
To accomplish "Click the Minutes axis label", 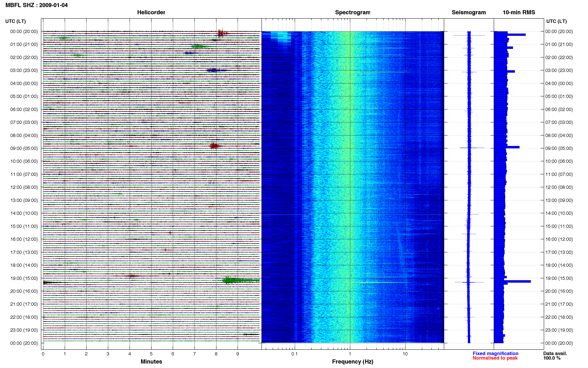I will tap(151, 361).
